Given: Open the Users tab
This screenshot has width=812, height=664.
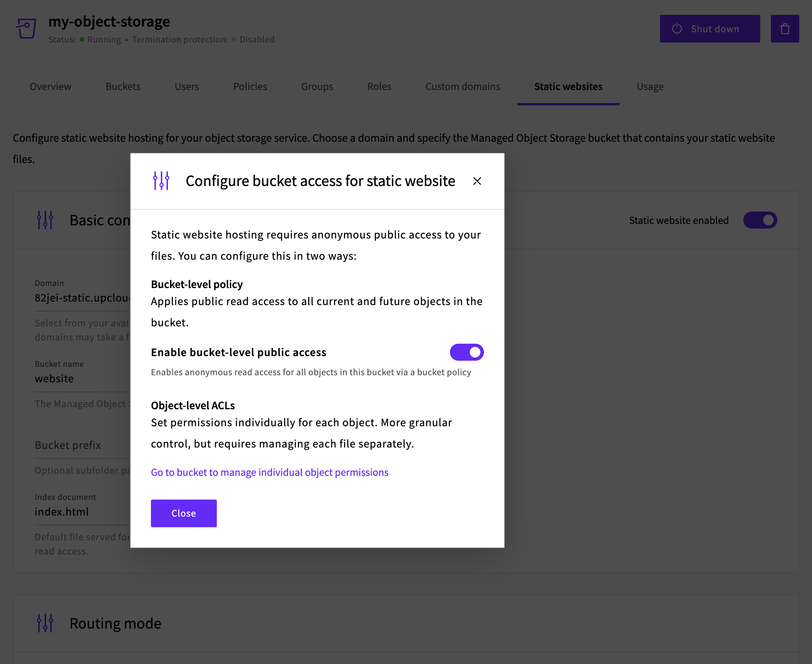Looking at the screenshot, I should 187,86.
